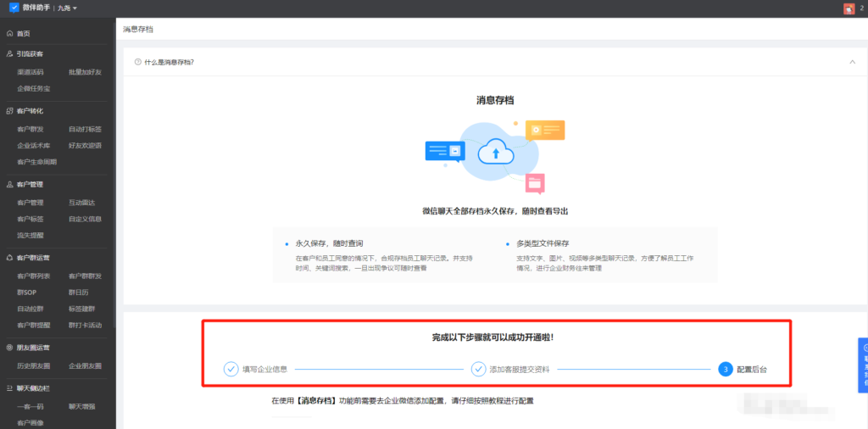
Task: Open 企业话术库 in the sidebar
Action: 34,146
